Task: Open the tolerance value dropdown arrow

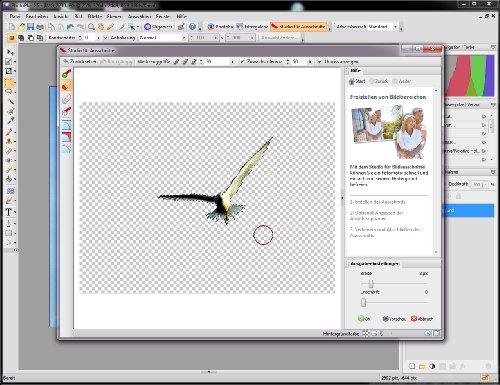Action: pos(310,62)
